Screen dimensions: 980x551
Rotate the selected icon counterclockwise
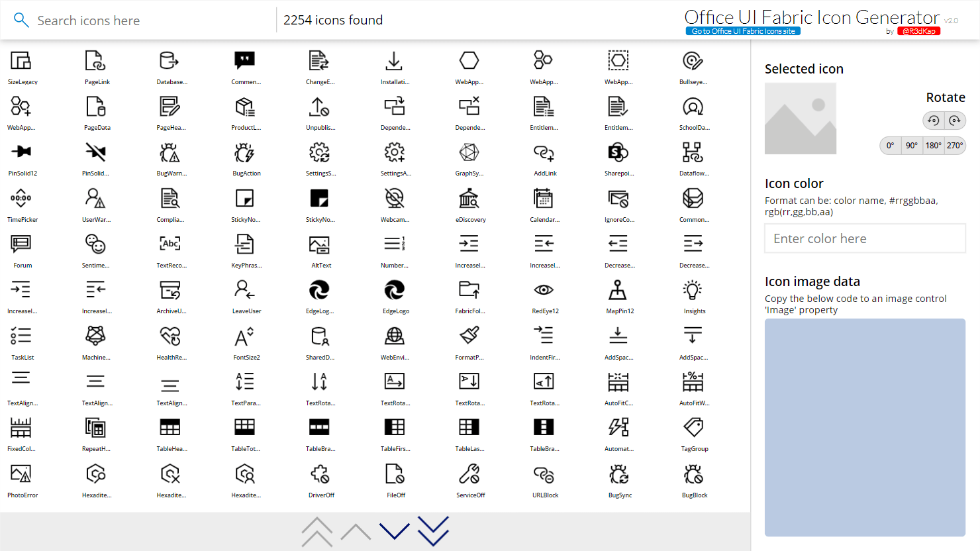[933, 121]
